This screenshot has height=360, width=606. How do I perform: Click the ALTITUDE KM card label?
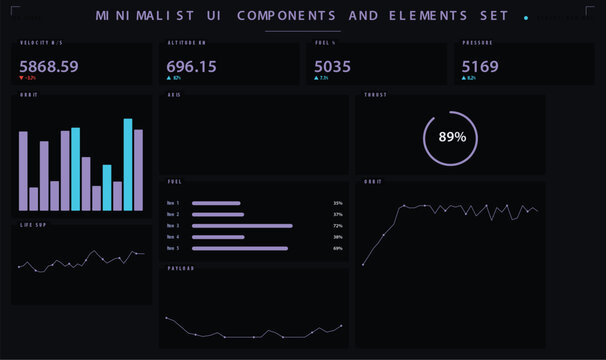coord(187,43)
